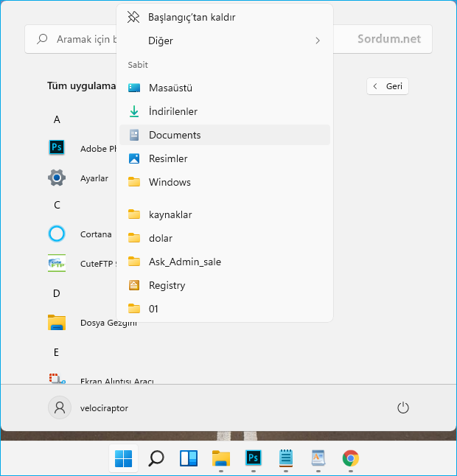Click the green İndirilenler download icon
This screenshot has height=476, width=457.
click(x=134, y=111)
